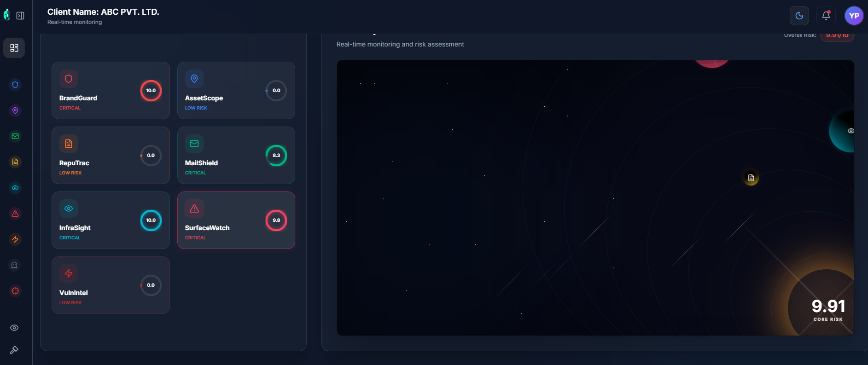868x365 pixels.
Task: Click the CRITICAL label under InfraSight
Action: tap(70, 238)
